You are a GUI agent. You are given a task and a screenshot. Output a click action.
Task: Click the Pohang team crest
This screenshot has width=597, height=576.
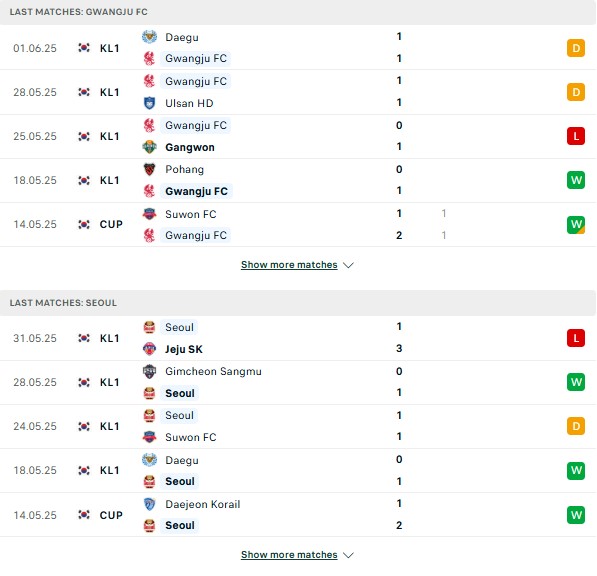click(x=149, y=169)
